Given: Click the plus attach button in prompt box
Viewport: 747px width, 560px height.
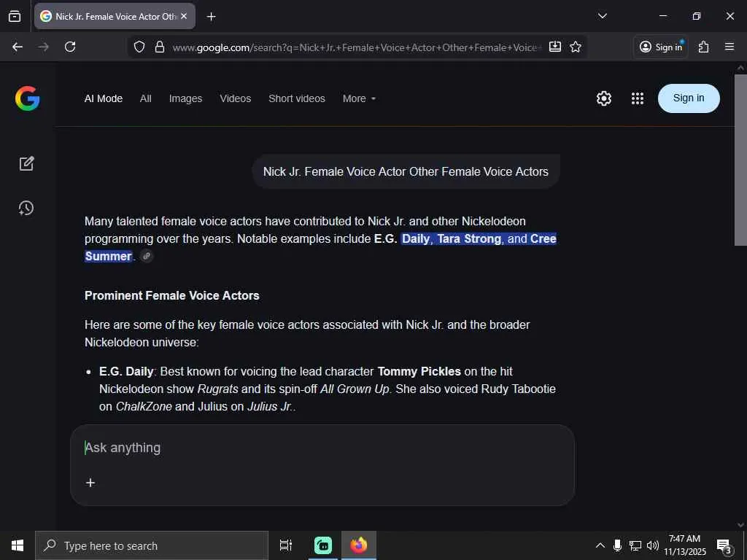Looking at the screenshot, I should coord(90,483).
